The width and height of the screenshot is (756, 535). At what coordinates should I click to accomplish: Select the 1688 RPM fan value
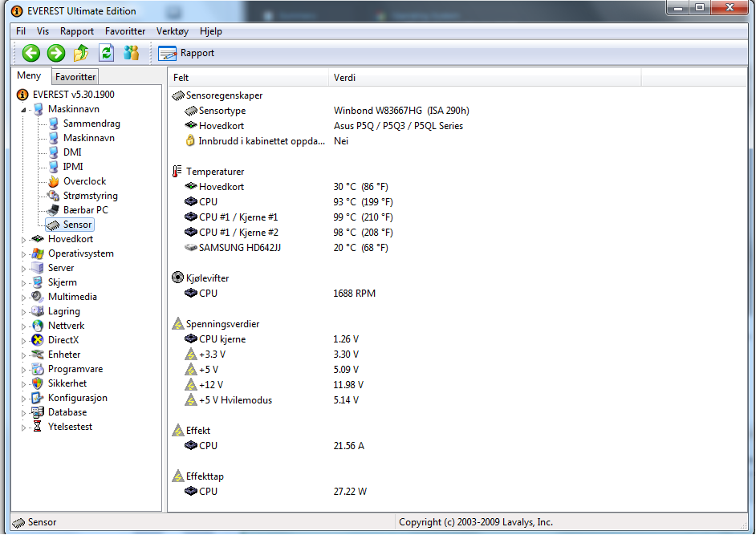tap(355, 294)
